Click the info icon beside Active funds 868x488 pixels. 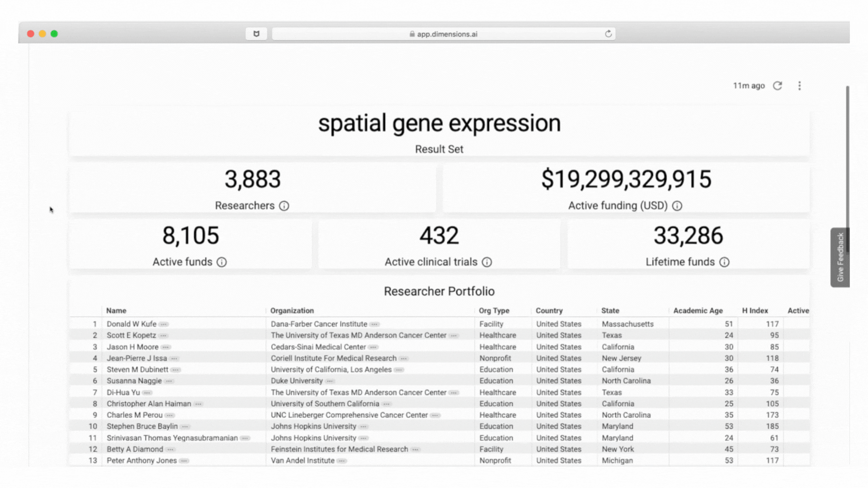pyautogui.click(x=222, y=262)
